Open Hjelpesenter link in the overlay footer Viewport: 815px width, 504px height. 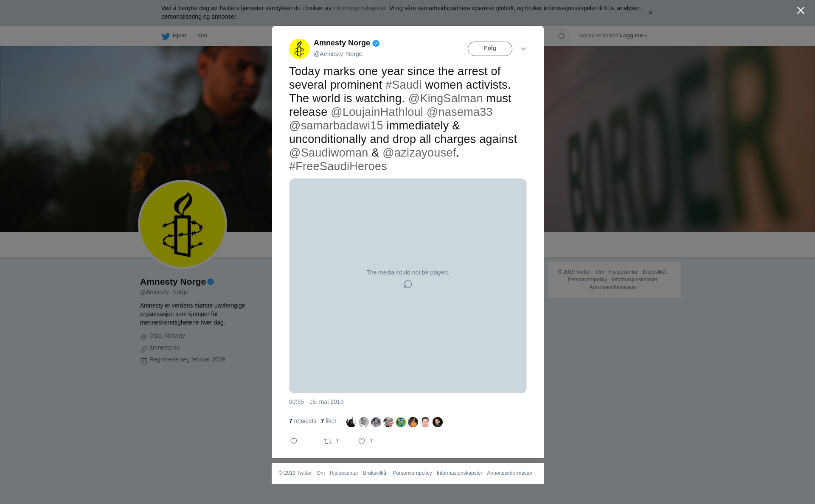tap(344, 473)
